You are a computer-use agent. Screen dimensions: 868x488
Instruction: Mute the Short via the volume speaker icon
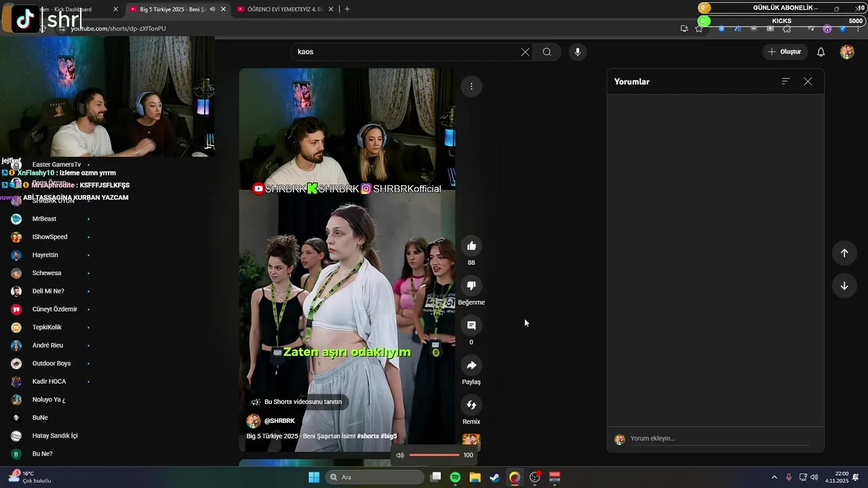400,455
